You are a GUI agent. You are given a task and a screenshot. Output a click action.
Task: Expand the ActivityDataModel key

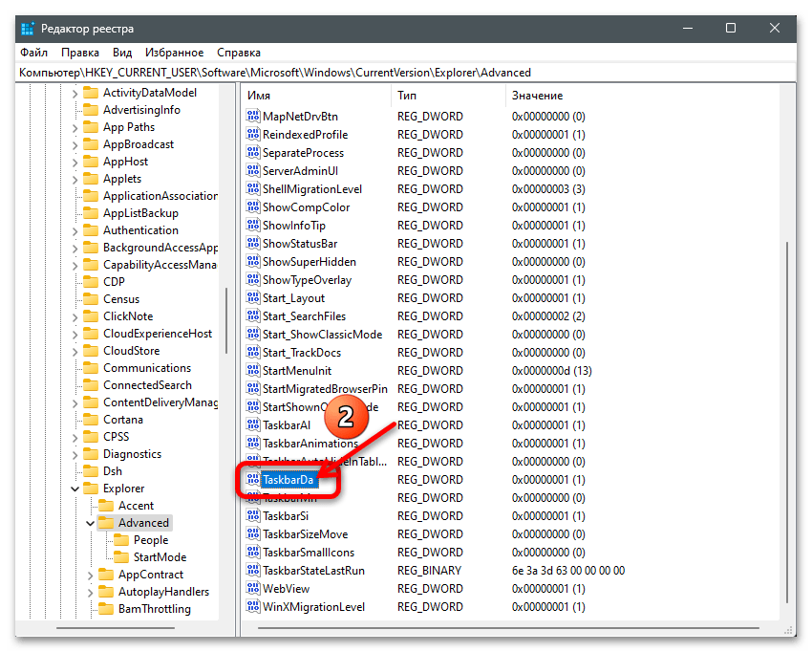coord(75,94)
